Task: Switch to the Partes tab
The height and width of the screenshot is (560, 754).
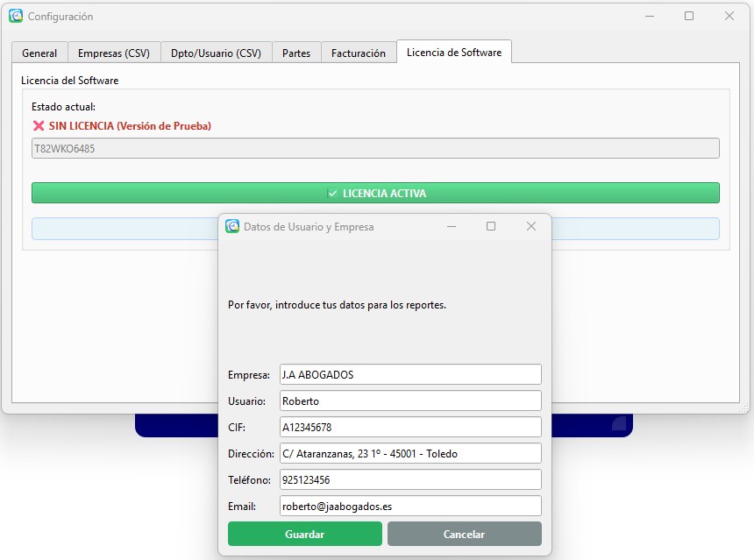Action: point(296,53)
